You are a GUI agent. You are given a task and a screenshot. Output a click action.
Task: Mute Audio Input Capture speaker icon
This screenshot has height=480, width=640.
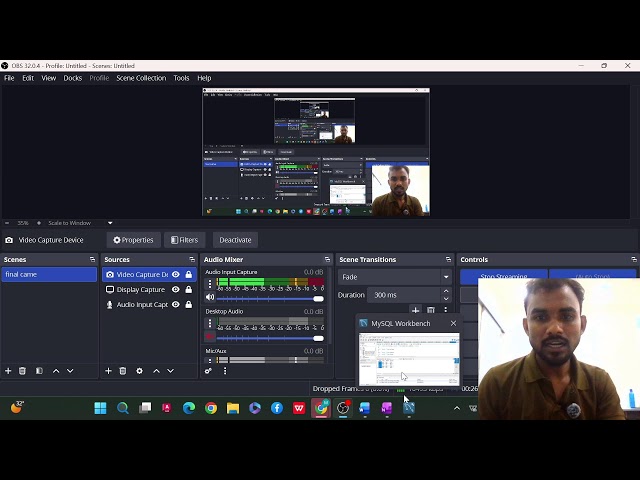point(210,297)
